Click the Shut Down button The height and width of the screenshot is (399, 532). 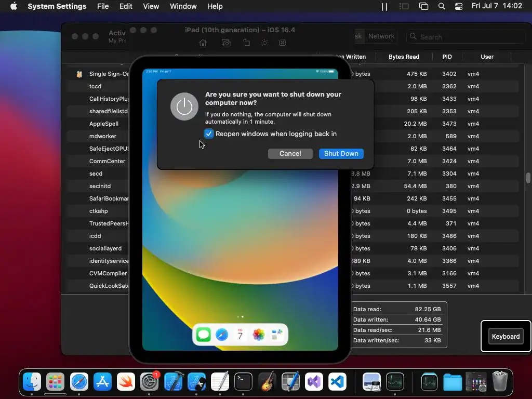click(341, 153)
